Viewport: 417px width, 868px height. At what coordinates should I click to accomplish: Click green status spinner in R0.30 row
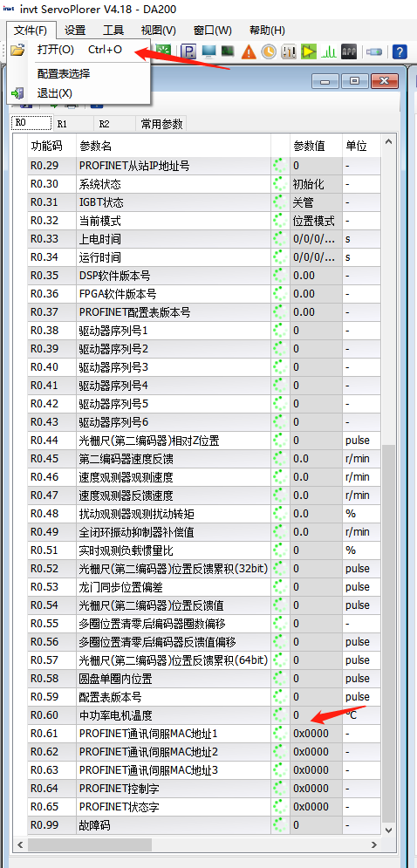[x=280, y=184]
